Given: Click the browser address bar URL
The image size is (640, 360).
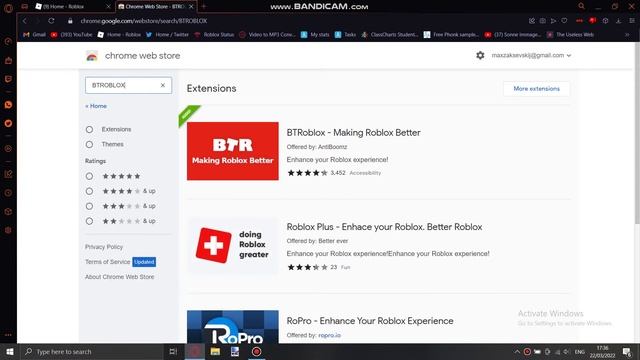Looking at the screenshot, I should tap(144, 21).
